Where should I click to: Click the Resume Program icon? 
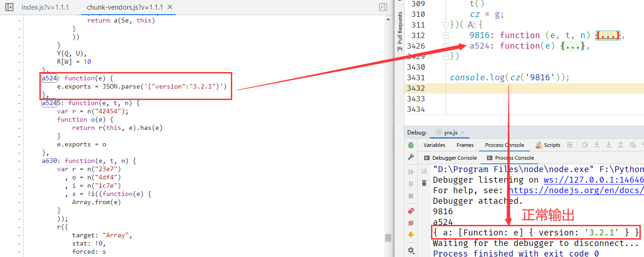411,172
